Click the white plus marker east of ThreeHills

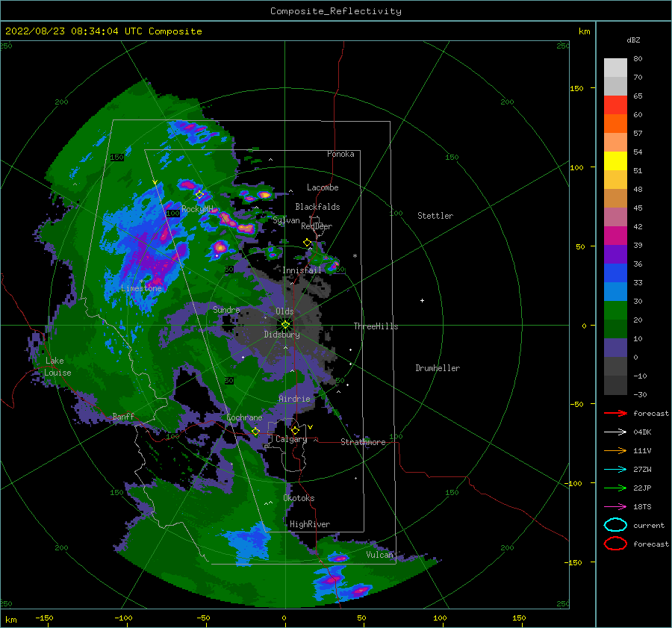click(x=422, y=300)
